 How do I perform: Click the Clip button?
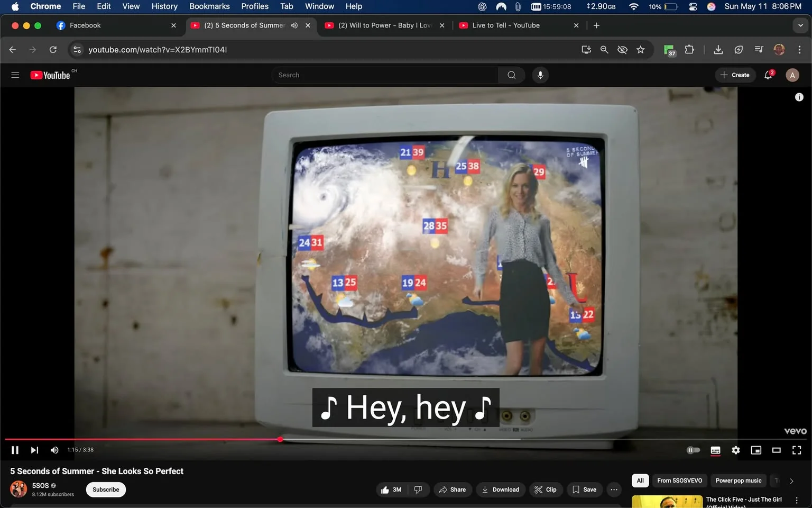546,489
